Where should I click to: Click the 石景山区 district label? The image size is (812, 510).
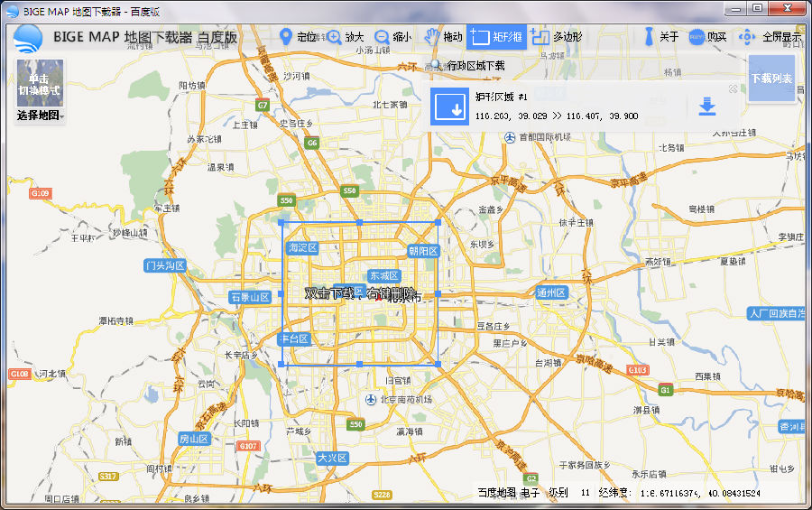click(250, 297)
